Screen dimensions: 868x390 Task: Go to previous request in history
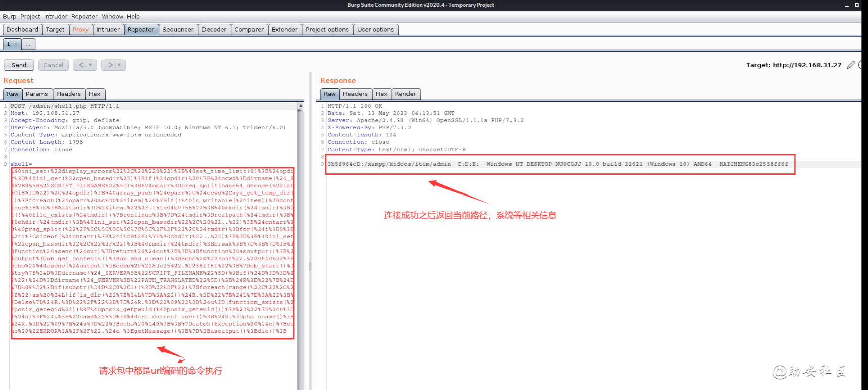(x=81, y=65)
